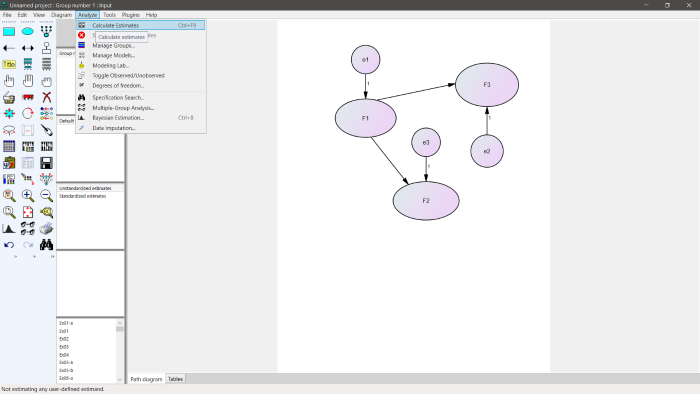Viewport: 700px width, 394px height.
Task: Choose Toggle Observed/Unobserved menu entry
Action: click(141, 75)
